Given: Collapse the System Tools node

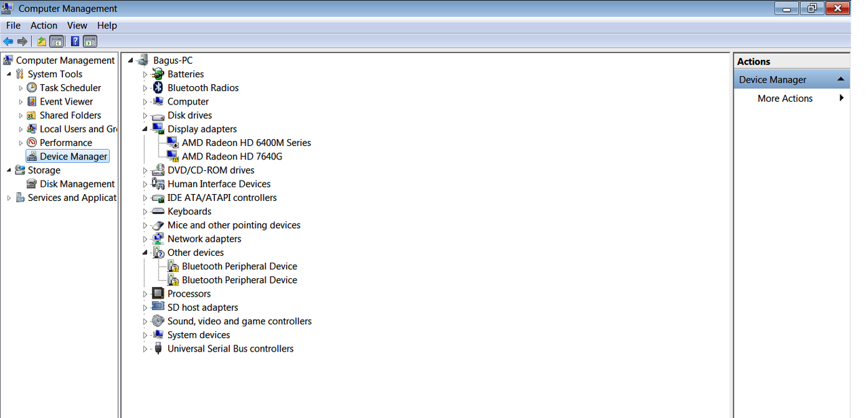Looking at the screenshot, I should coord(9,74).
